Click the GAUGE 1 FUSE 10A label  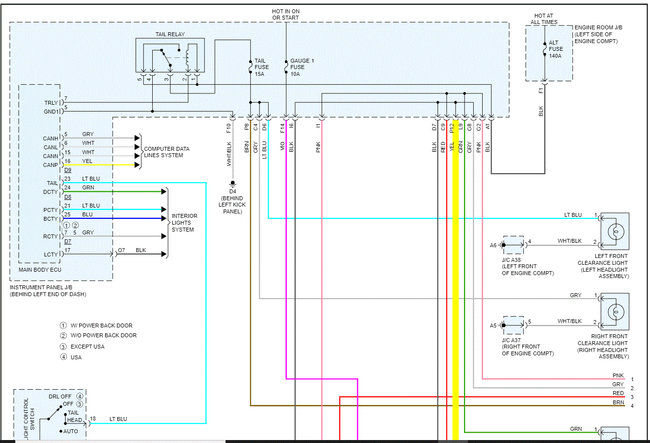click(302, 67)
